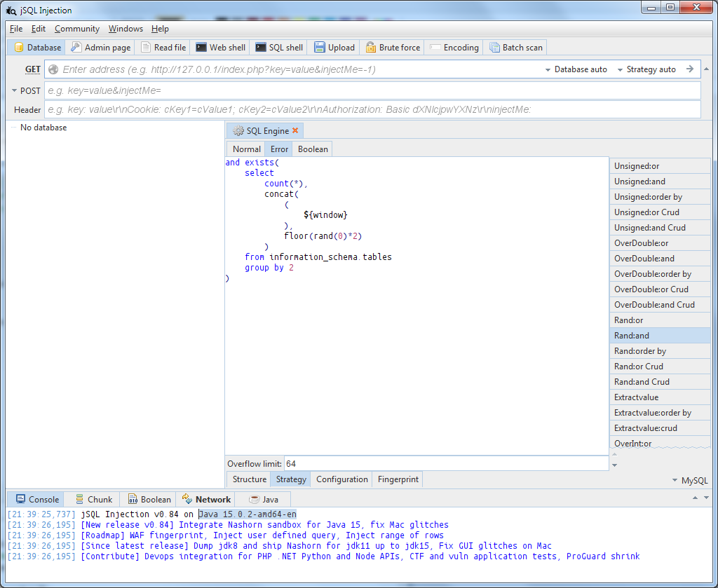Click the SQL query editor area

[x=416, y=306]
